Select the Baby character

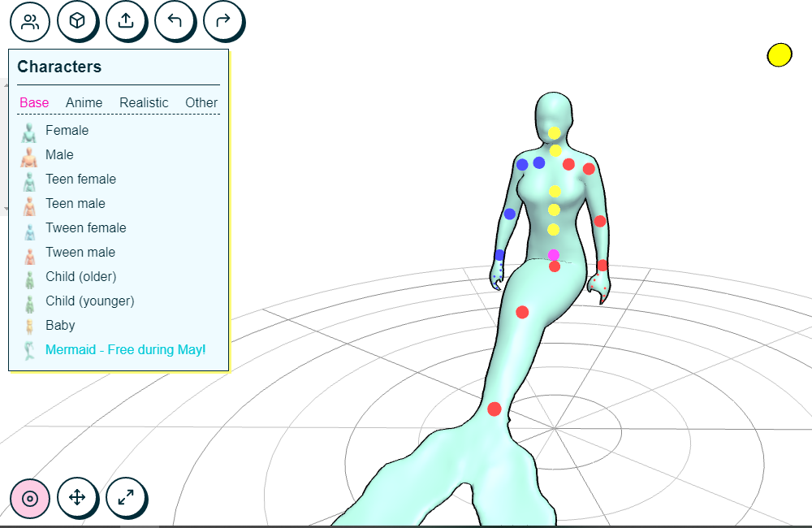(x=61, y=326)
